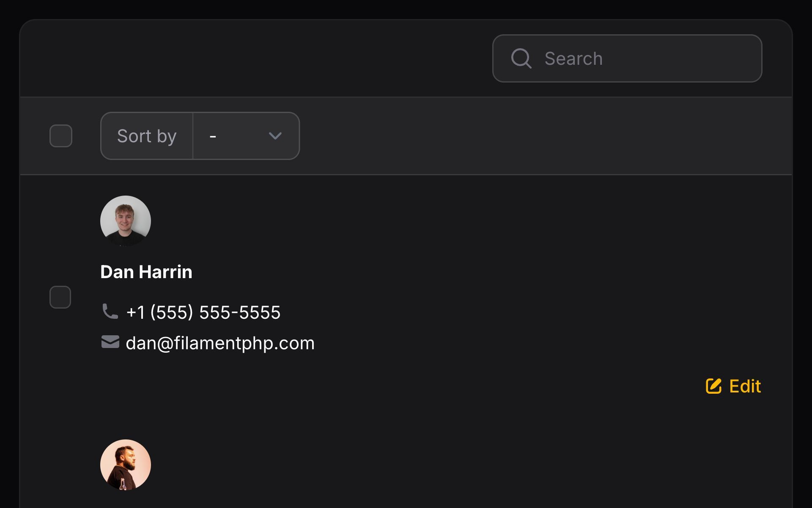Click the pencil edit icon
The height and width of the screenshot is (508, 812).
pos(713,386)
